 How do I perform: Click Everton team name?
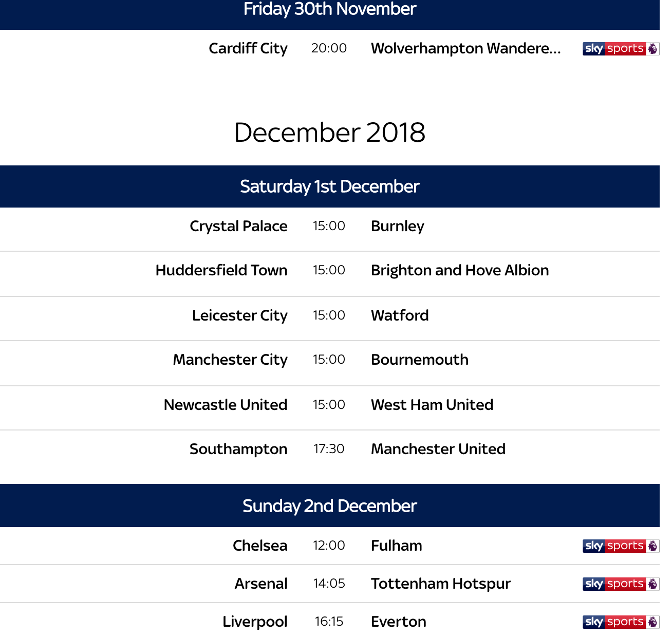click(399, 622)
